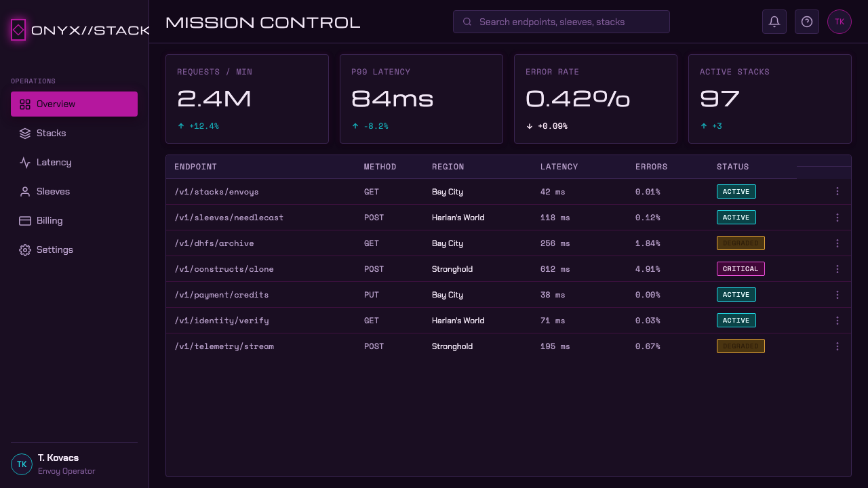Click the Stacks layers icon in sidebar

25,134
